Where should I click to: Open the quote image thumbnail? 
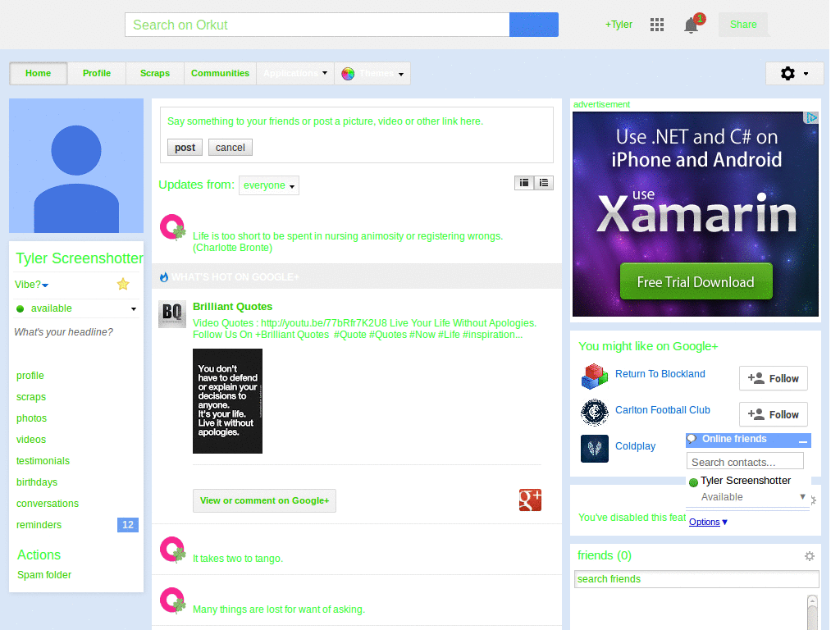(x=228, y=401)
